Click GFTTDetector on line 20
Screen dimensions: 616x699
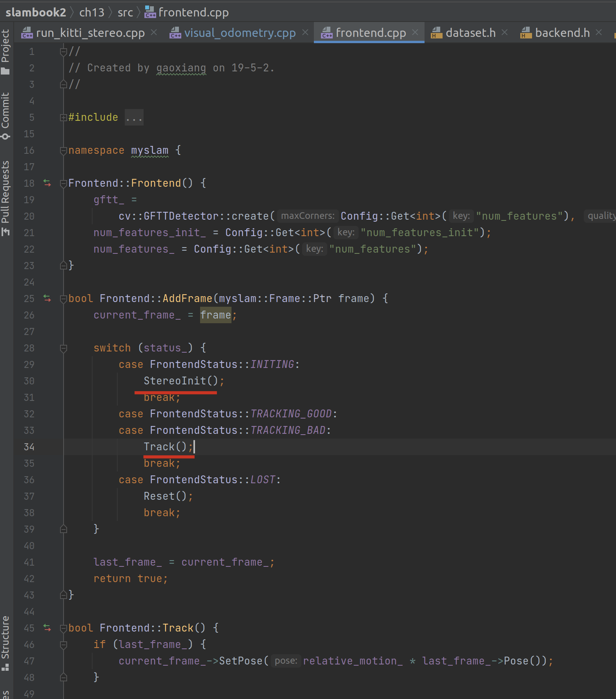click(x=181, y=216)
